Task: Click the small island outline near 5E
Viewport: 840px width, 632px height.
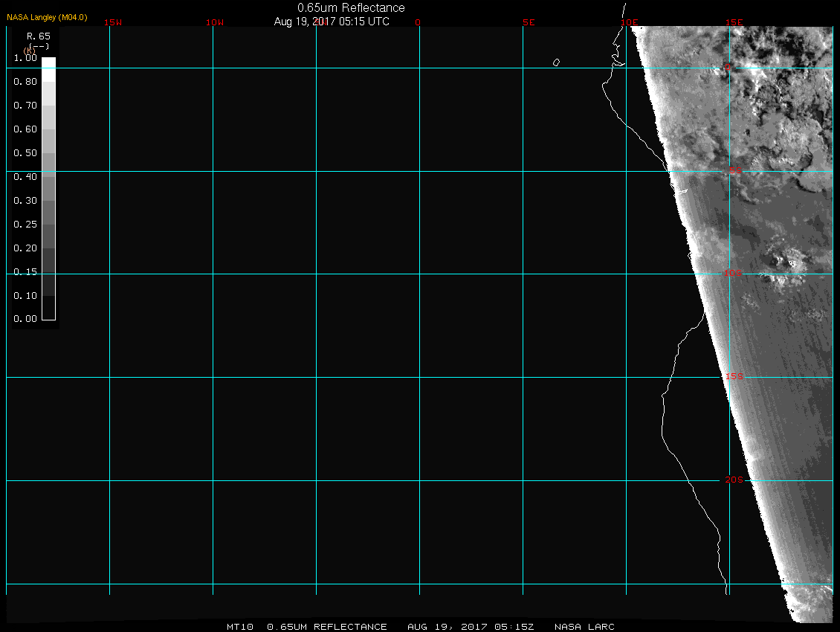Action: pyautogui.click(x=556, y=62)
